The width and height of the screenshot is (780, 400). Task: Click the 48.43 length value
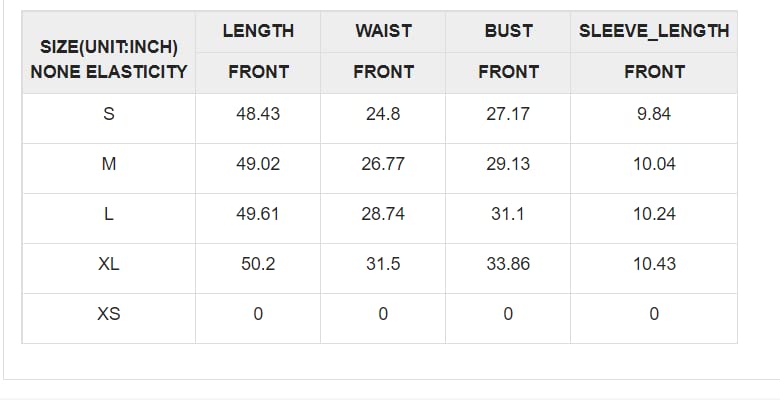pos(258,114)
